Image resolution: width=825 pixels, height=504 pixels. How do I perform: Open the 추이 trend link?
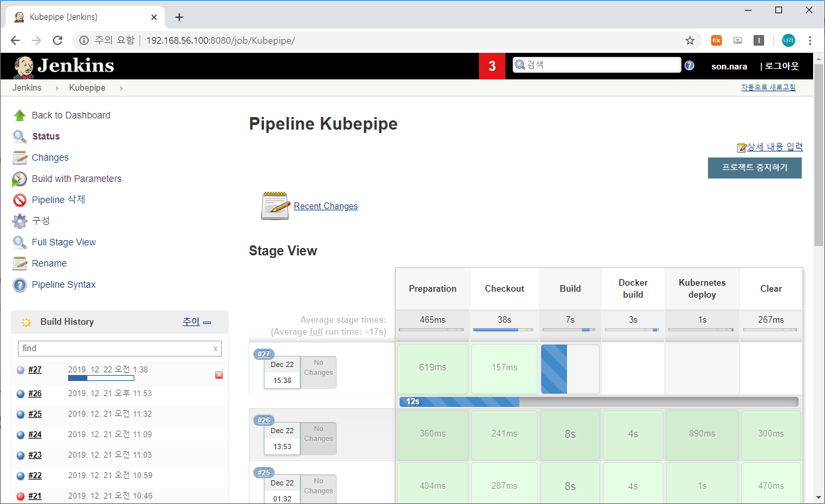(191, 322)
